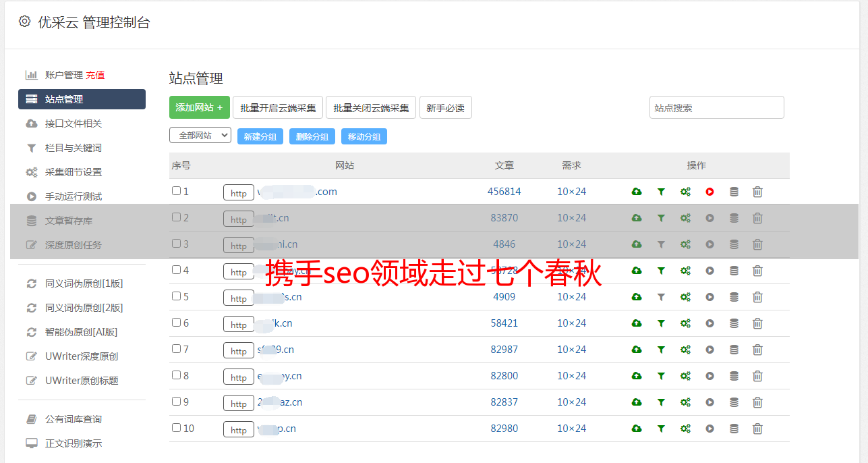
Task: Run site 10 with the play icon
Action: coord(710,429)
